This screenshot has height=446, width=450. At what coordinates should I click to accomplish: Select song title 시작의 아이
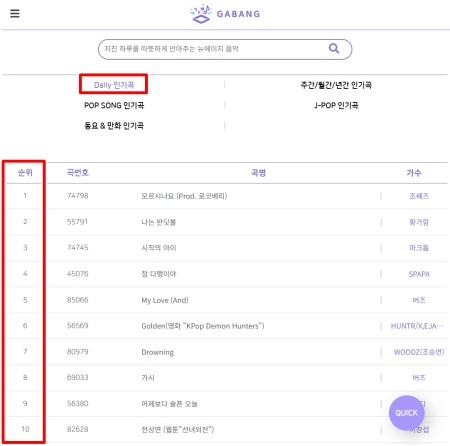pyautogui.click(x=159, y=248)
